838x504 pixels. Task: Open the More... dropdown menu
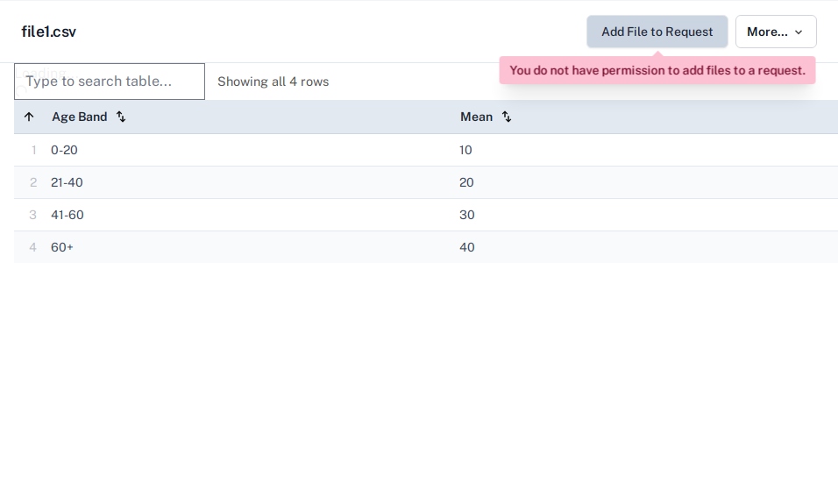click(775, 32)
